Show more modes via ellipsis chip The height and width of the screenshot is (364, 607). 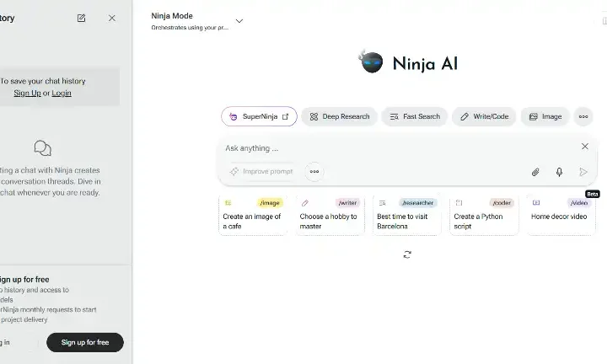(583, 116)
